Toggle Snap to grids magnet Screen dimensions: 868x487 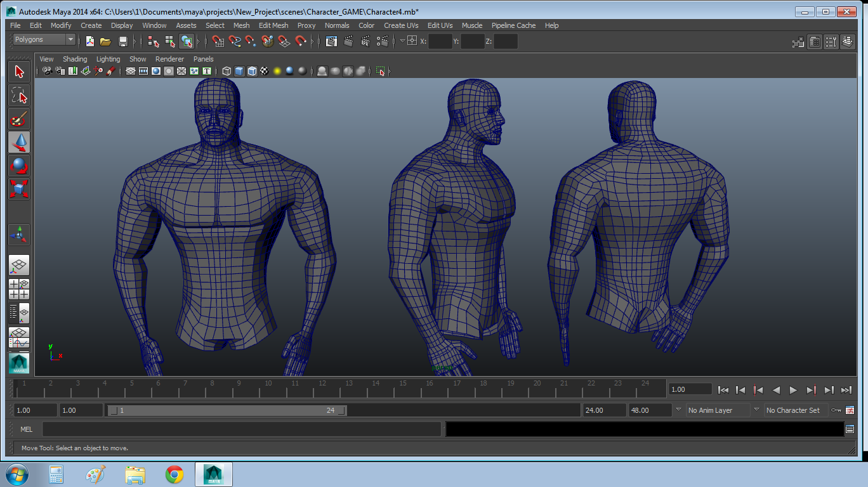pyautogui.click(x=218, y=42)
